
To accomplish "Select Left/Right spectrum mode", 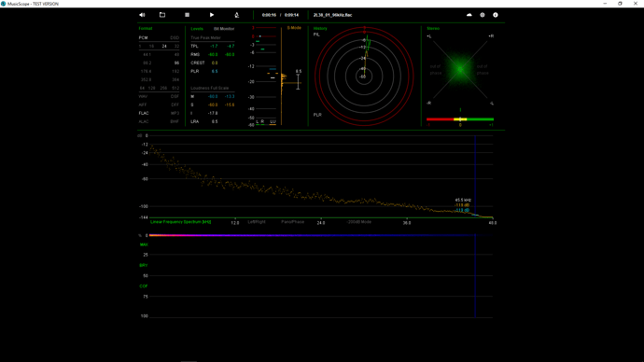I will (x=257, y=222).
